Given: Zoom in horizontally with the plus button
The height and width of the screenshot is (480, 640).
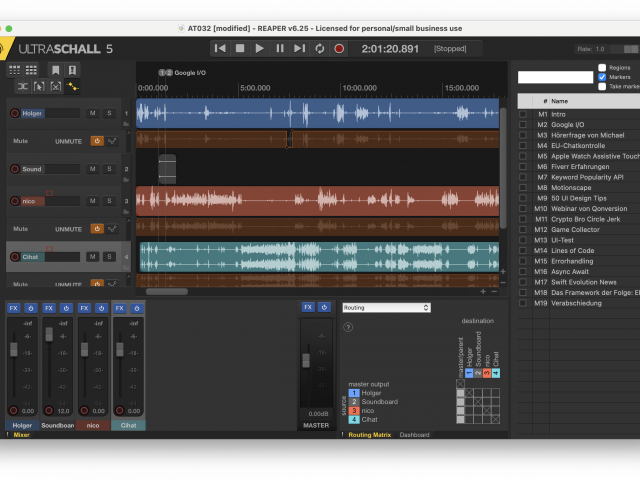Looking at the screenshot, I should click(x=483, y=291).
